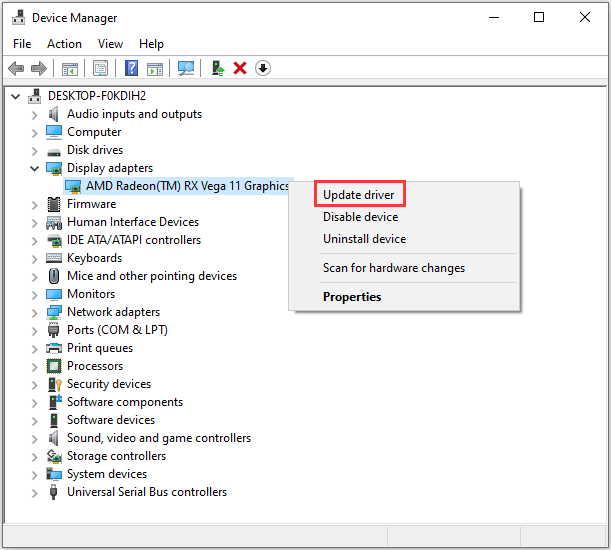The height and width of the screenshot is (550, 611).
Task: Choose Disable device in context menu
Action: [360, 217]
